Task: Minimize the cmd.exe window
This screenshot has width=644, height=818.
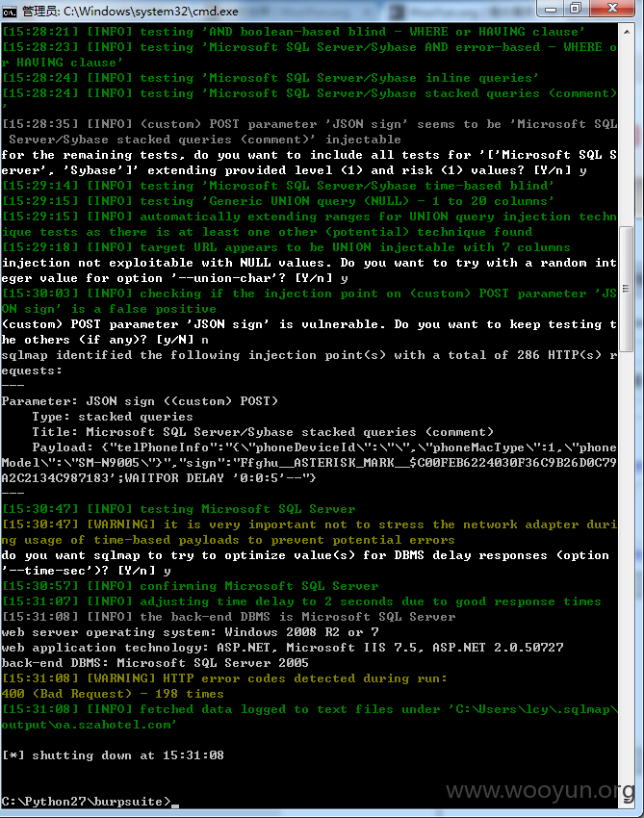Action: 551,9
